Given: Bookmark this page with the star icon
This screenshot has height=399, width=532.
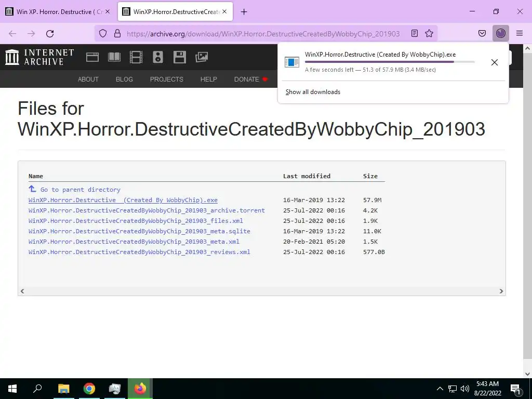Looking at the screenshot, I should tap(429, 33).
